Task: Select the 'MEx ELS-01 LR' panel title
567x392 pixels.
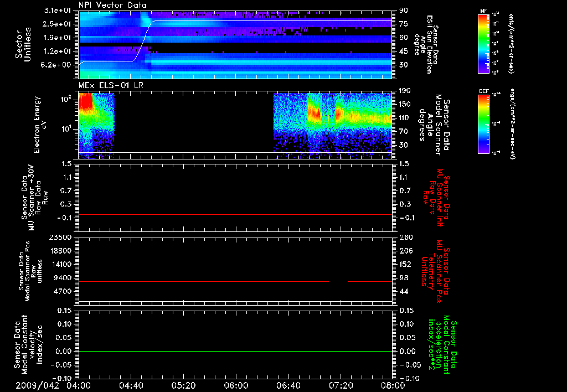Action: coord(111,85)
